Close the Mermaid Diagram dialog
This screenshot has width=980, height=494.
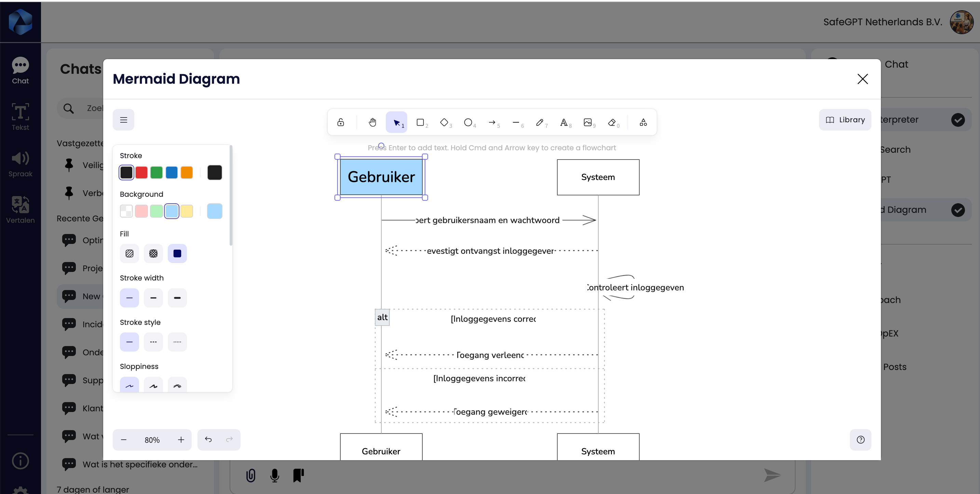click(862, 79)
